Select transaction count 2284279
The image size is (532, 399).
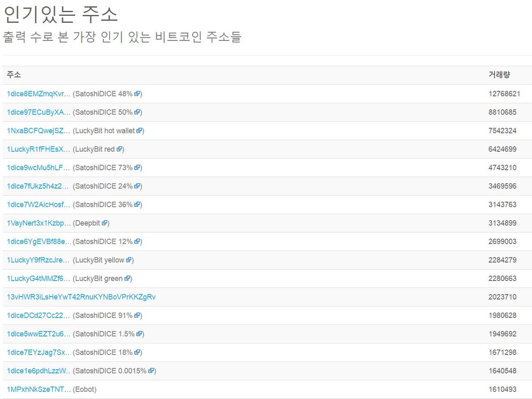click(502, 260)
